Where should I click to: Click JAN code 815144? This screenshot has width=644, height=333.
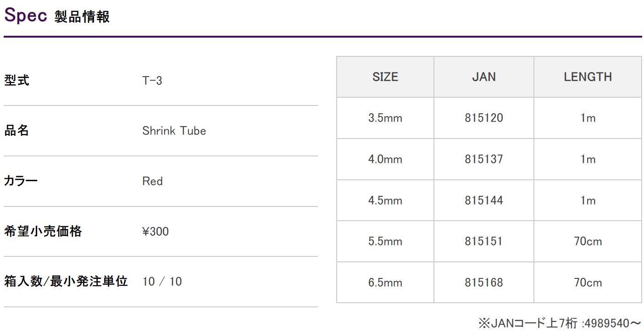(x=484, y=200)
